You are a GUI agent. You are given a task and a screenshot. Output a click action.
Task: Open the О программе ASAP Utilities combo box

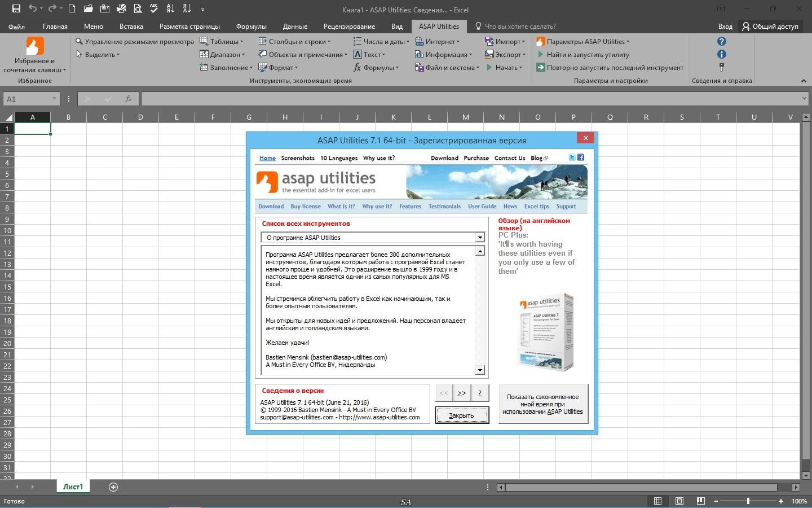coord(372,237)
